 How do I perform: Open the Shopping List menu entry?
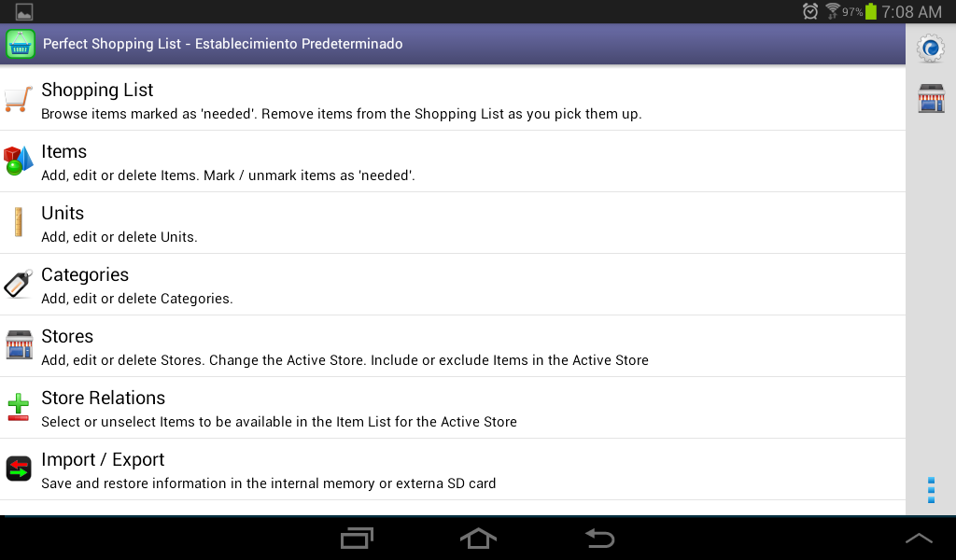tap(97, 91)
